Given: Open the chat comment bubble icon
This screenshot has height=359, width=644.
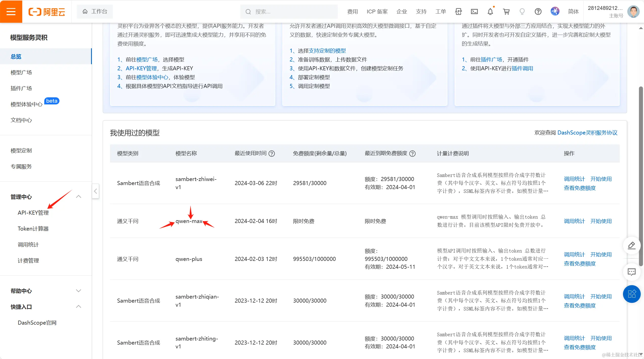Looking at the screenshot, I should click(631, 272).
